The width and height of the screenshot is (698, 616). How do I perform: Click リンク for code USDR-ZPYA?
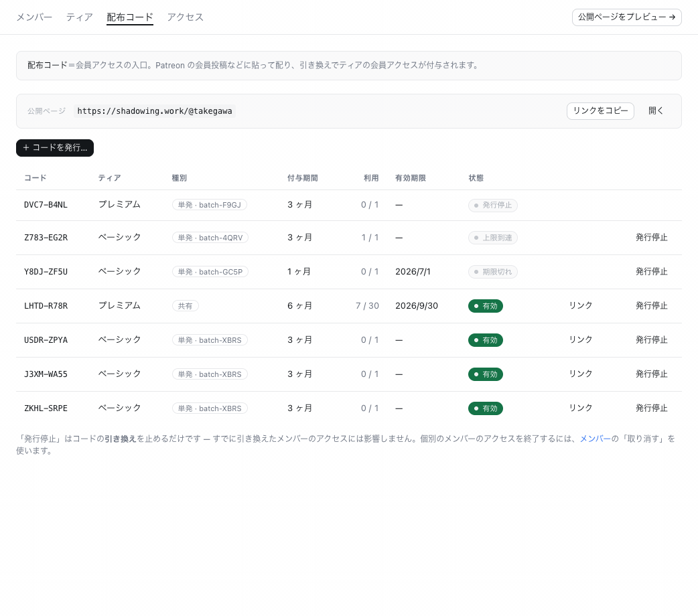581,340
